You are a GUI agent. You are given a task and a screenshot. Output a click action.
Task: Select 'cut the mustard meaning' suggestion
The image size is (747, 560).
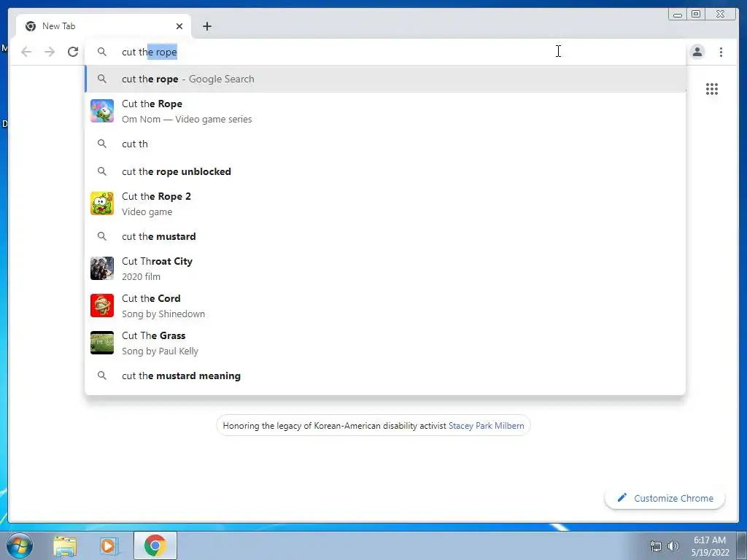coord(385,376)
